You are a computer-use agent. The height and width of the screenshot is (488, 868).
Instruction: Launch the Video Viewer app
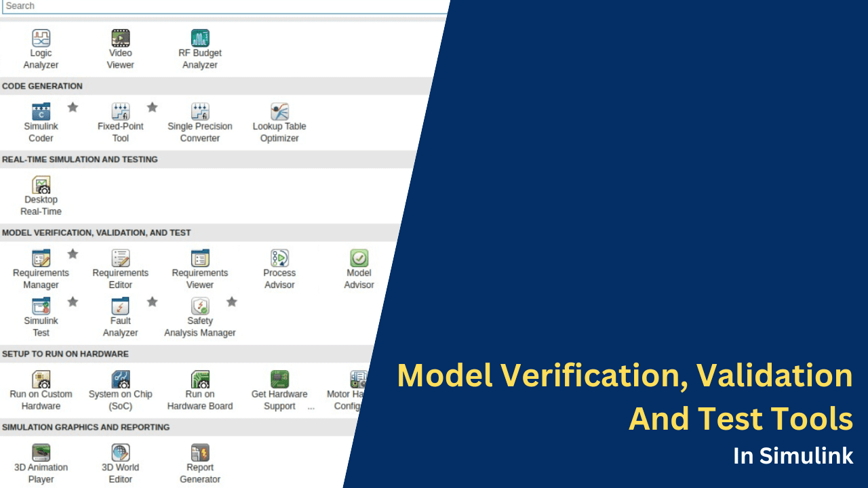click(x=121, y=49)
